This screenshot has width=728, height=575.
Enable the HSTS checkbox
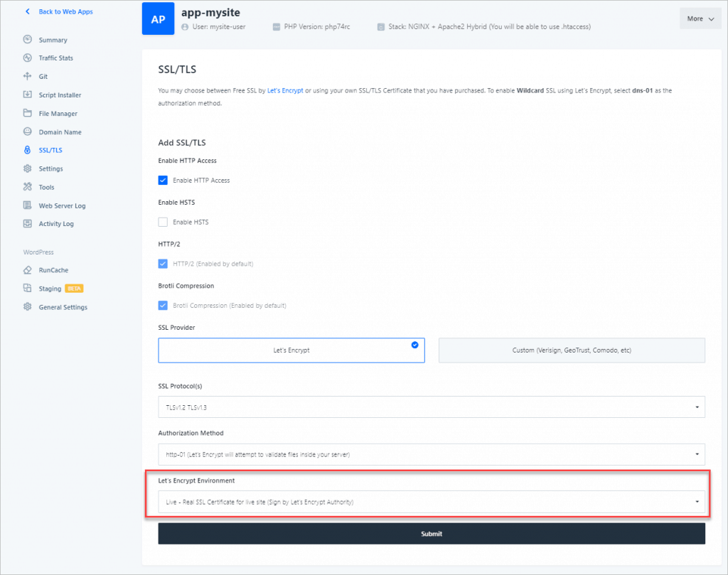coord(163,222)
